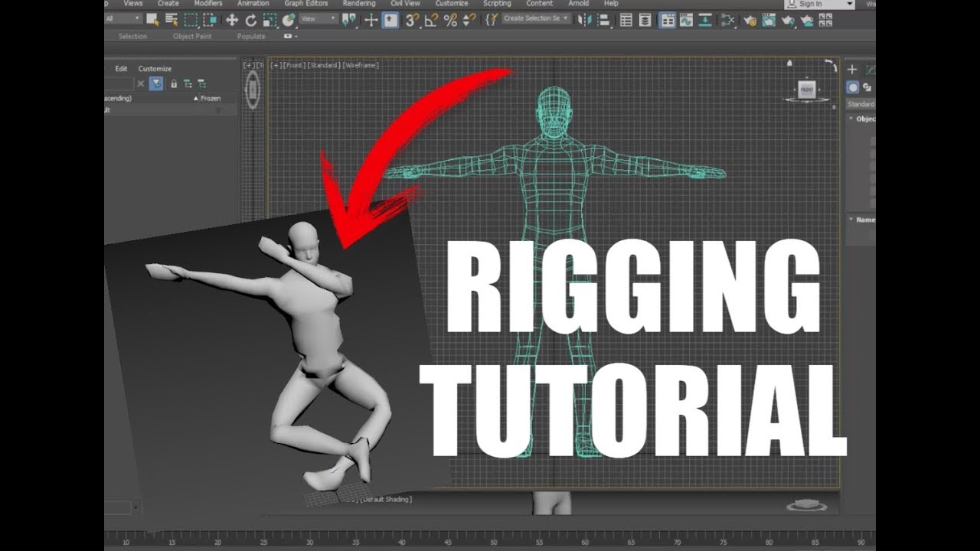Open the Civil View menu
Screen dimensions: 980x551
(x=407, y=4)
